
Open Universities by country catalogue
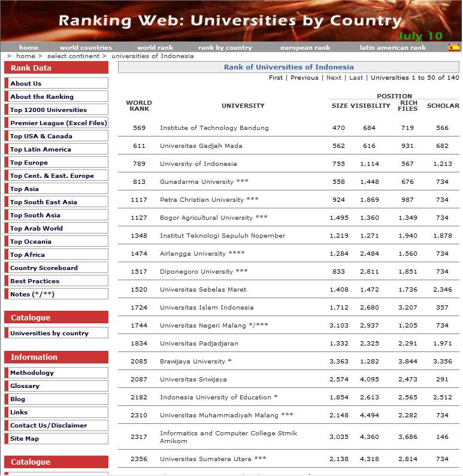(x=56, y=333)
